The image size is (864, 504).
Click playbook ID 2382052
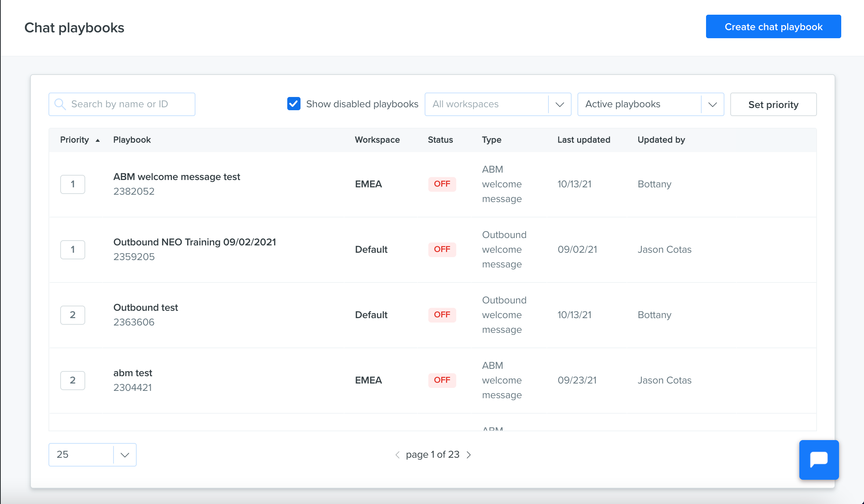coord(134,191)
